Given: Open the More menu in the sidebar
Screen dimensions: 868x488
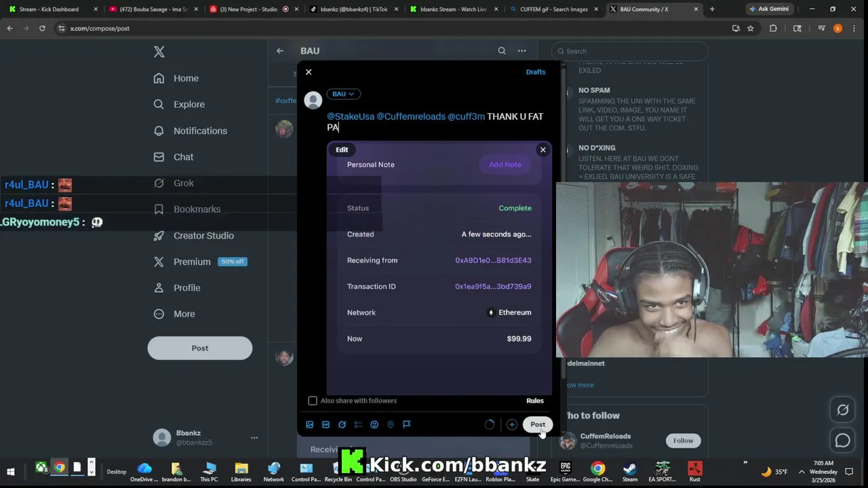Looking at the screenshot, I should [174, 314].
